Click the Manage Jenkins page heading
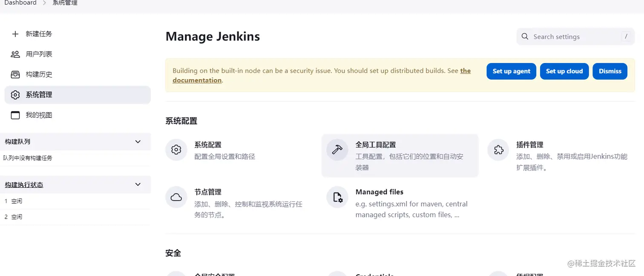Image resolution: width=644 pixels, height=276 pixels. click(x=213, y=37)
